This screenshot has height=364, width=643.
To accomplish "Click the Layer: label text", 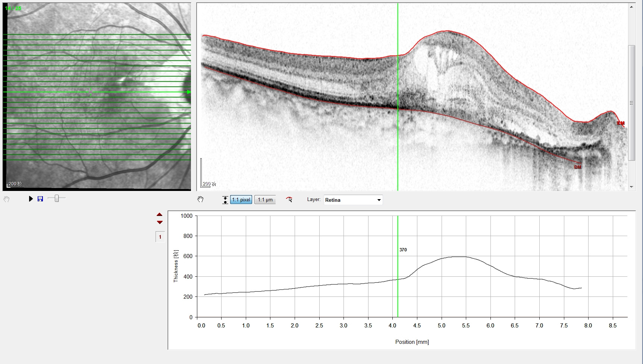I will point(314,200).
